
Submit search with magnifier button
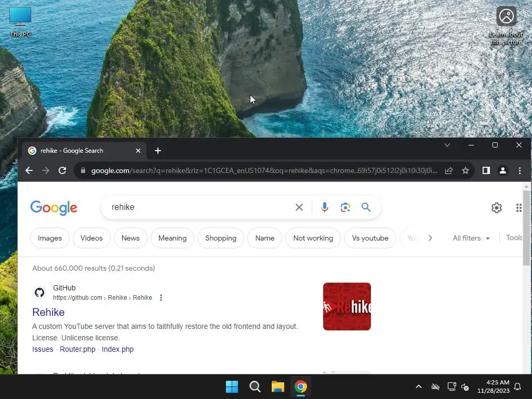366,207
